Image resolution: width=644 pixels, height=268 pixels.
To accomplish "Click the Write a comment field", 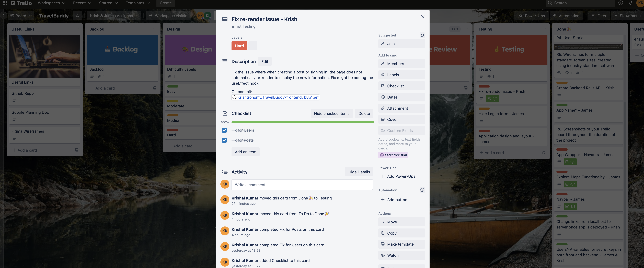I will pyautogui.click(x=302, y=185).
